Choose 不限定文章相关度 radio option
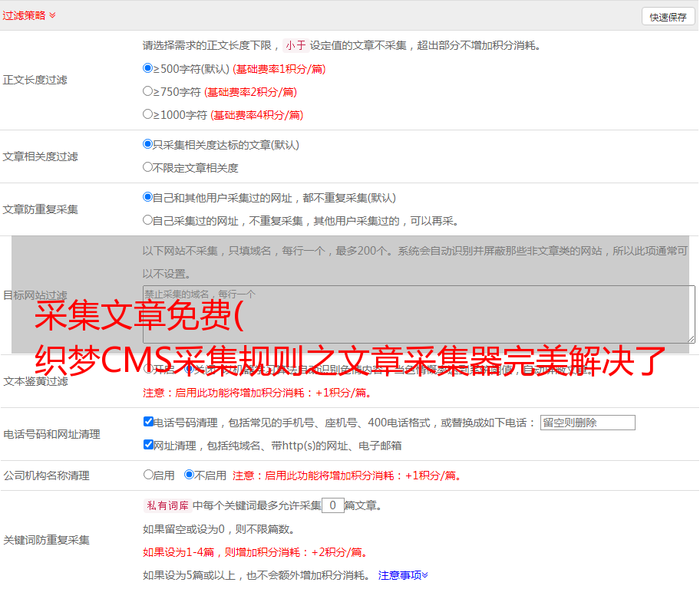This screenshot has width=700, height=589. 148,167
